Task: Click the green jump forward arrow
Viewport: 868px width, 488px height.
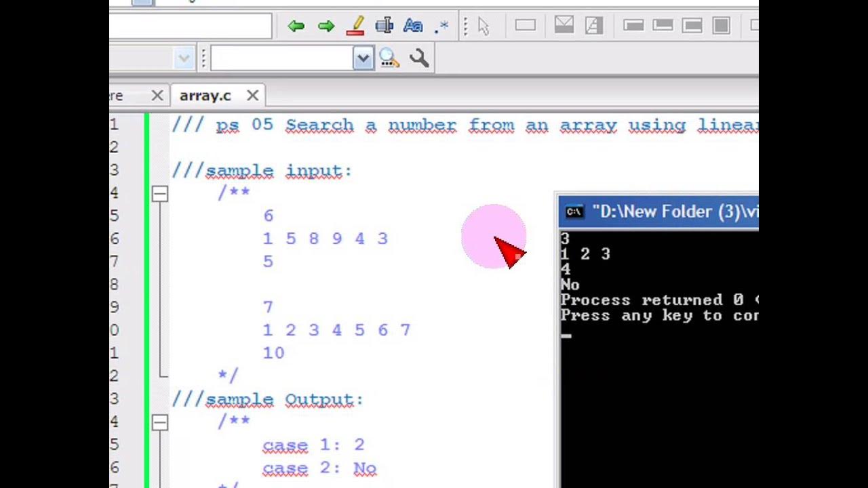Action: [x=326, y=26]
